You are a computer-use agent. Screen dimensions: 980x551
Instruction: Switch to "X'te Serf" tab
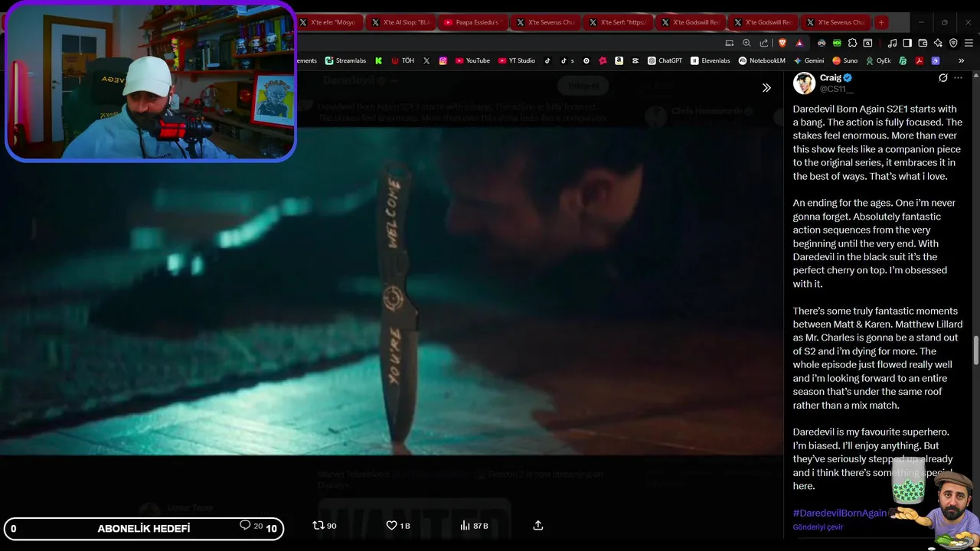(x=618, y=22)
